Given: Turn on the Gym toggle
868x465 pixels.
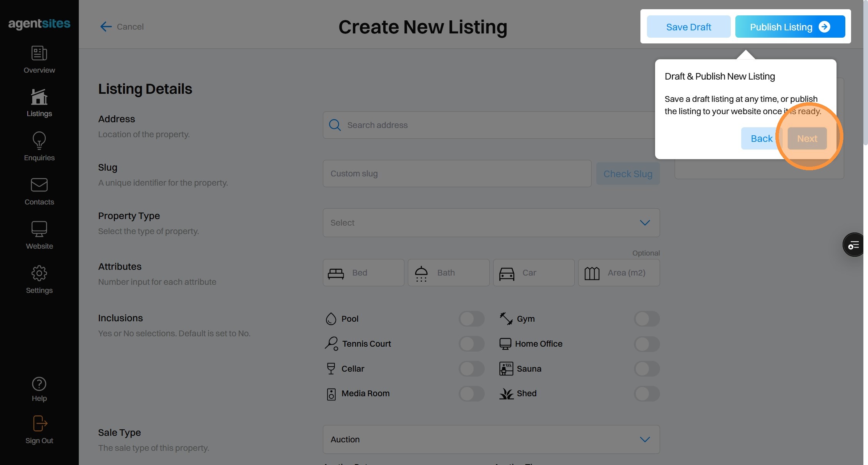Looking at the screenshot, I should [647, 319].
